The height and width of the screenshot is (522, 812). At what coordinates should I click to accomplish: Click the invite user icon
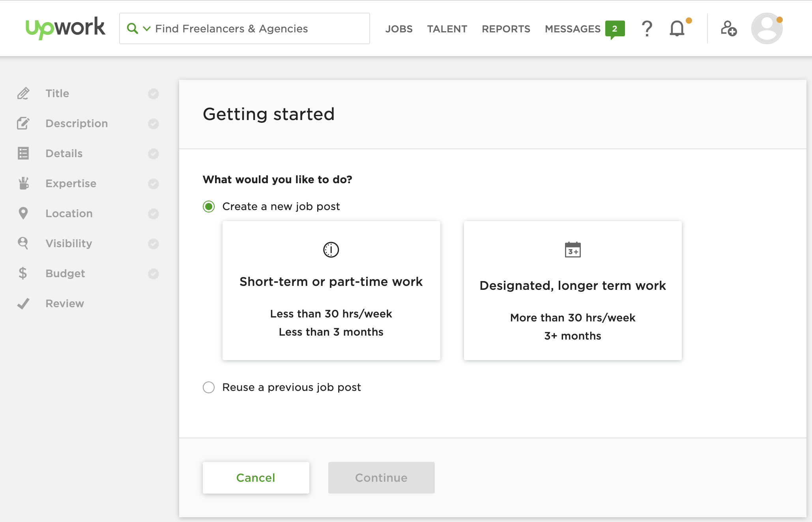click(728, 28)
